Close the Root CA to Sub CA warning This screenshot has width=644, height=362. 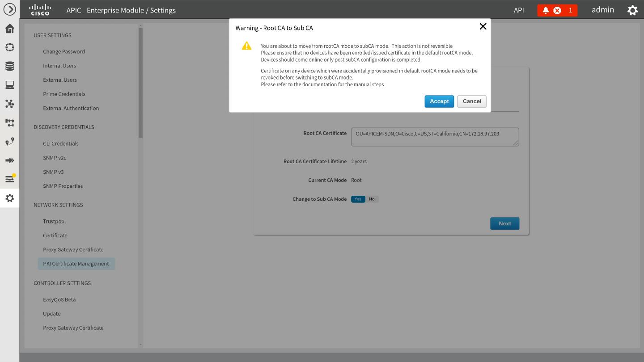click(483, 26)
